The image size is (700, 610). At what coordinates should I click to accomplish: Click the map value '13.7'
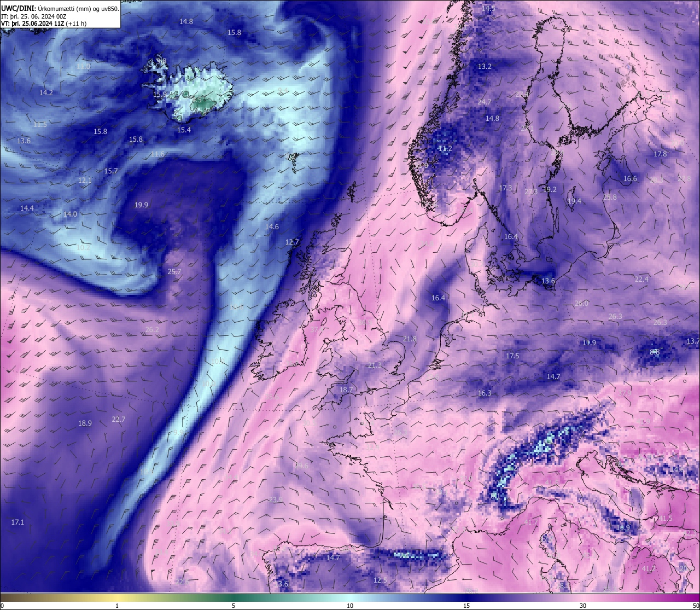692,341
